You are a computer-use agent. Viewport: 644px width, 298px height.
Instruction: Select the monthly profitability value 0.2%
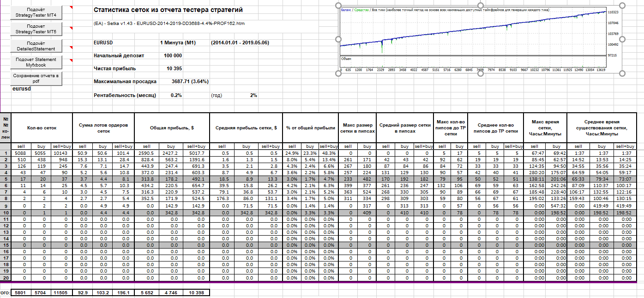[176, 95]
